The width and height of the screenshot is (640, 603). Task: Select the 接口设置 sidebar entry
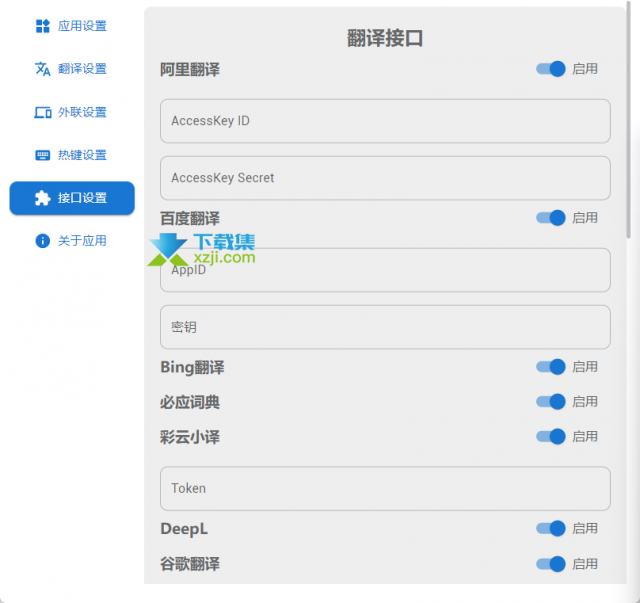(x=72, y=198)
